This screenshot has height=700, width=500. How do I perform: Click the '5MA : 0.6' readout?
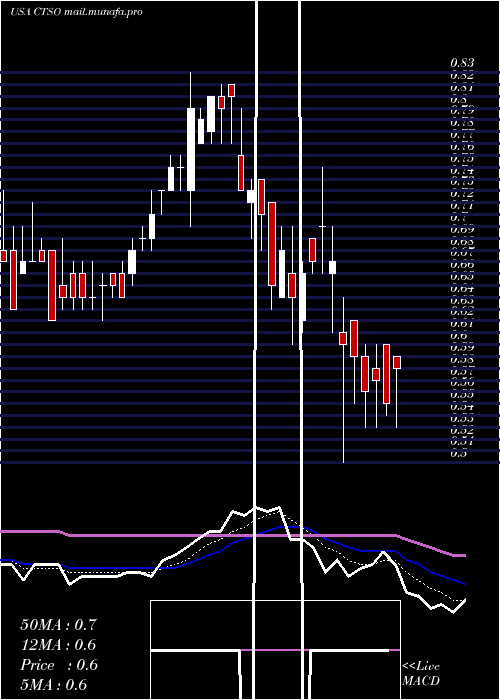pyautogui.click(x=54, y=685)
